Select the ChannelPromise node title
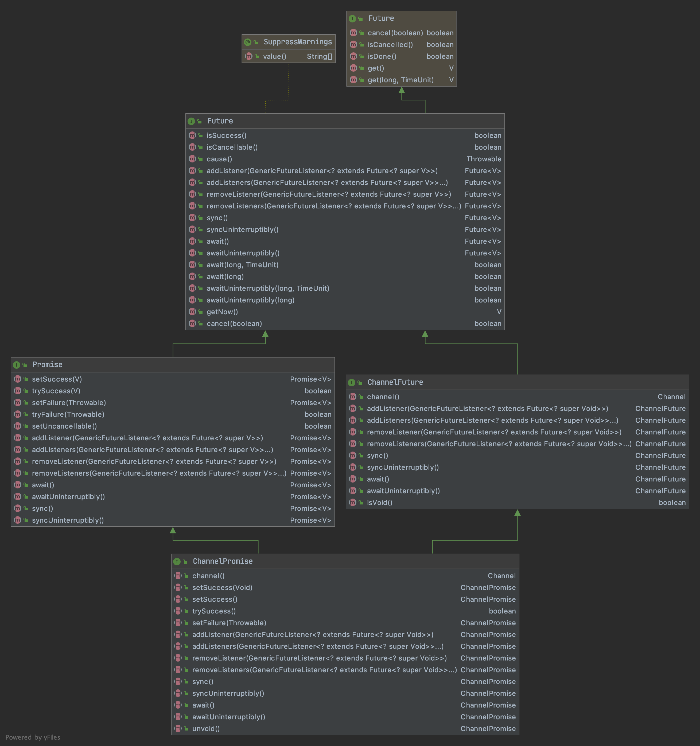700x746 pixels. point(223,561)
